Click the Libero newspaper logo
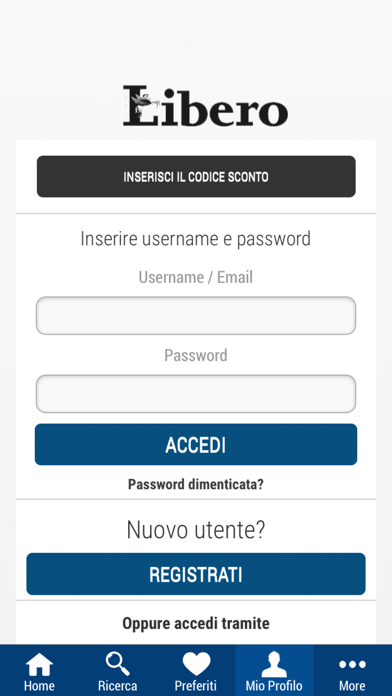 click(206, 106)
